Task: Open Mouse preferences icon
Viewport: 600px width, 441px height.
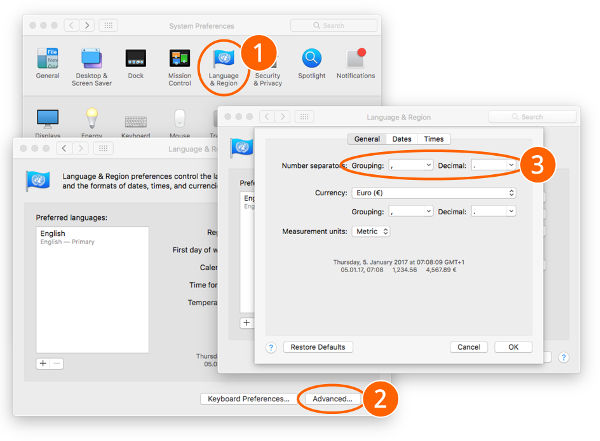Action: (x=180, y=118)
